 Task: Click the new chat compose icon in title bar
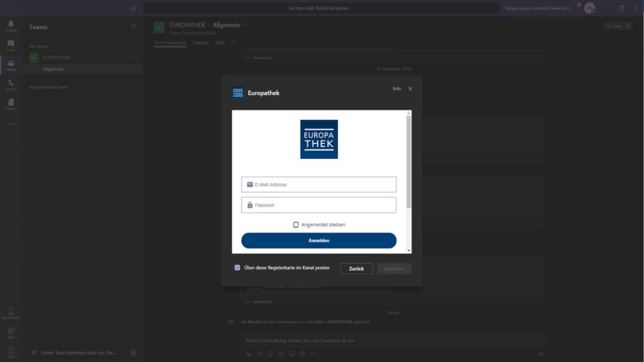[133, 8]
